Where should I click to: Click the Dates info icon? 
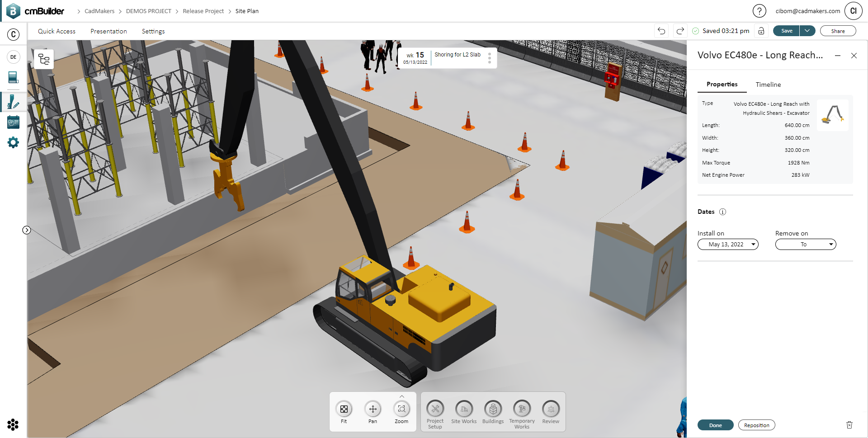click(x=722, y=212)
